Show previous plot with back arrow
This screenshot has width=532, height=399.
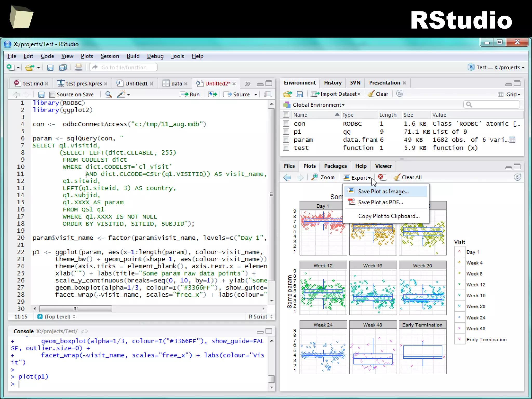(x=287, y=178)
